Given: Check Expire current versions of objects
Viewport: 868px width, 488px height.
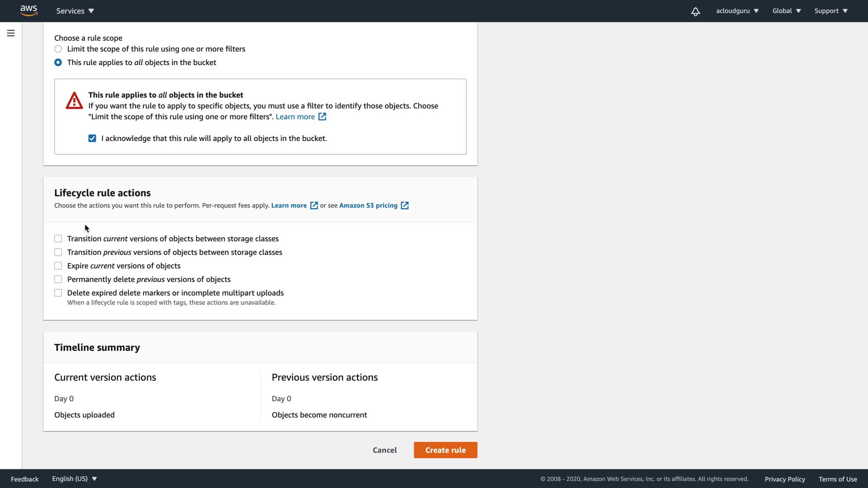Looking at the screenshot, I should 58,266.
